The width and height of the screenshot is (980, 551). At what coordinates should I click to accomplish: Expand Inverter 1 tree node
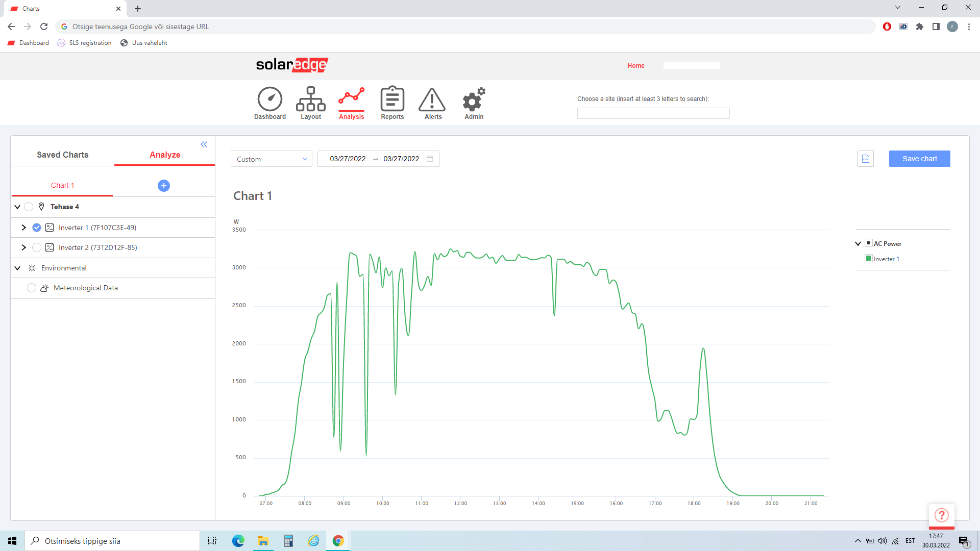coord(23,228)
